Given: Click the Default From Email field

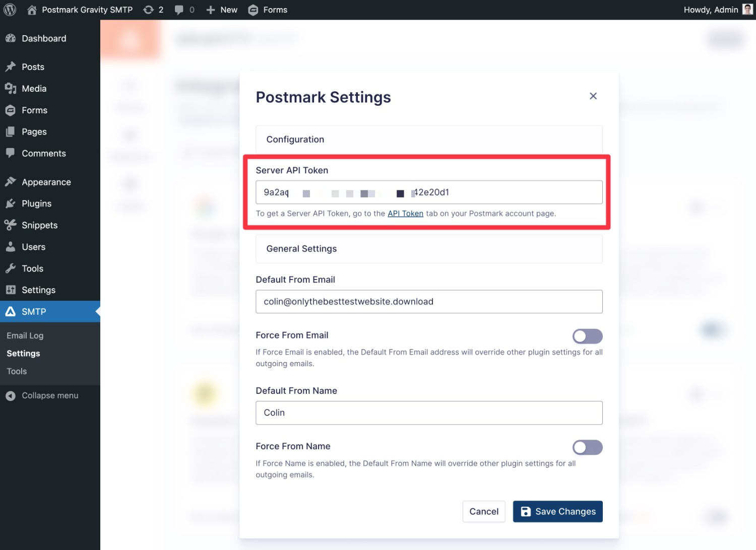Looking at the screenshot, I should pos(429,302).
